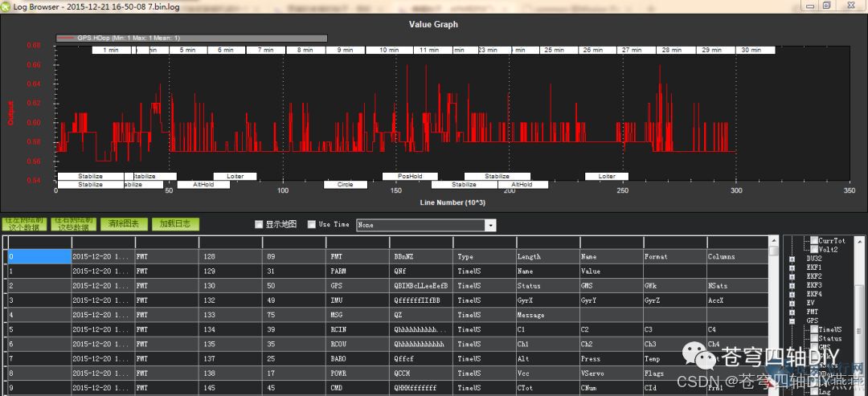Click the PosHold flight mode marker

tap(410, 177)
